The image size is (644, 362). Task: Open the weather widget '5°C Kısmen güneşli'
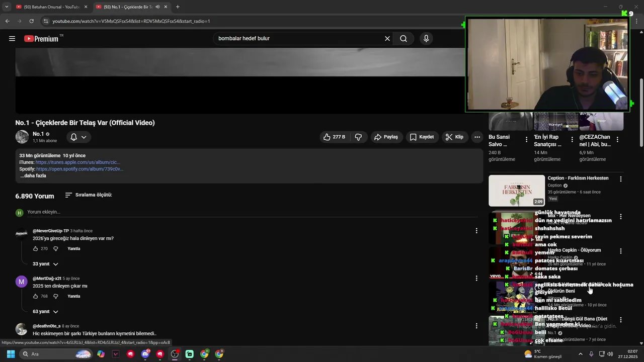coord(543,354)
